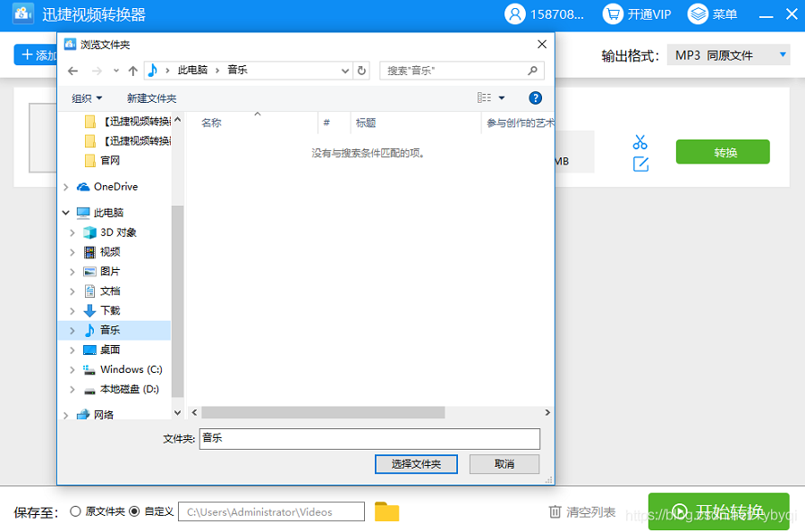The height and width of the screenshot is (532, 805).
Task: Choose the 原文件夹 radio option
Action: (x=75, y=511)
